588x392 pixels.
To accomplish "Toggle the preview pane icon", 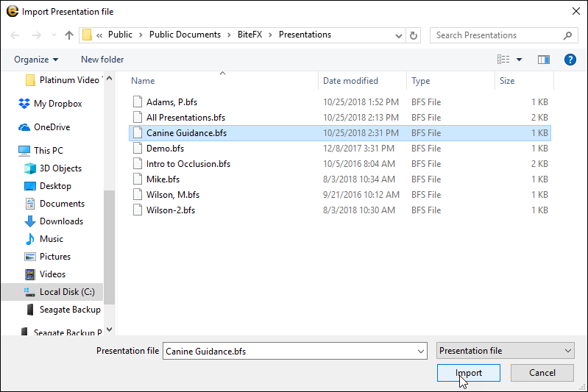I will (544, 60).
